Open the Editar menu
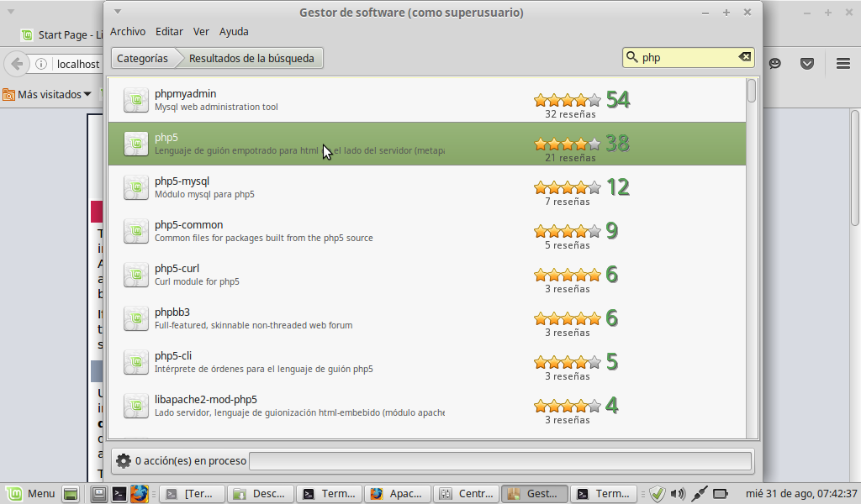 coord(169,31)
